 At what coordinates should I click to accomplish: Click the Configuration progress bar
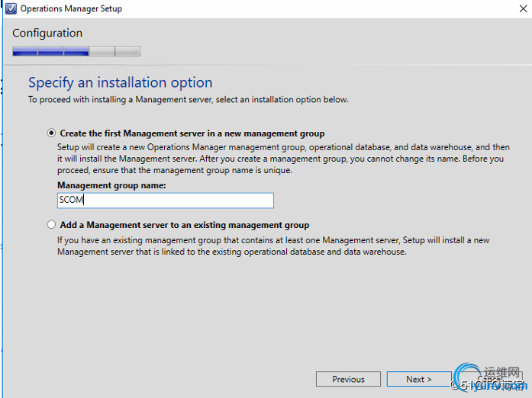pos(76,52)
